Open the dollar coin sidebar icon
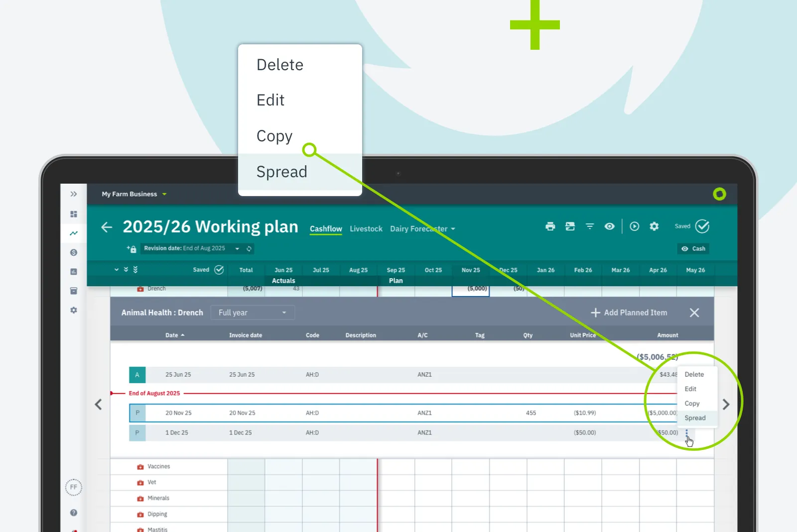The height and width of the screenshot is (532, 797). [x=74, y=252]
